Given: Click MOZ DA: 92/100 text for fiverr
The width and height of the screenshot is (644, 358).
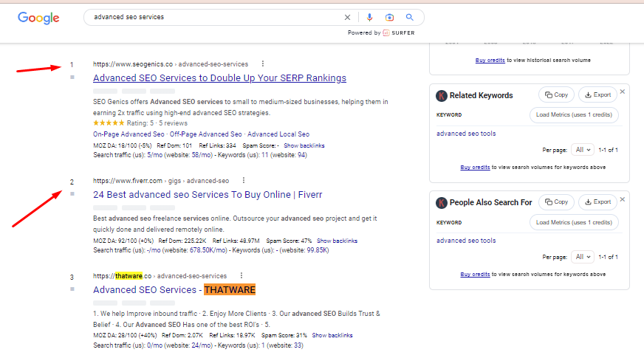Looking at the screenshot, I should point(123,241).
